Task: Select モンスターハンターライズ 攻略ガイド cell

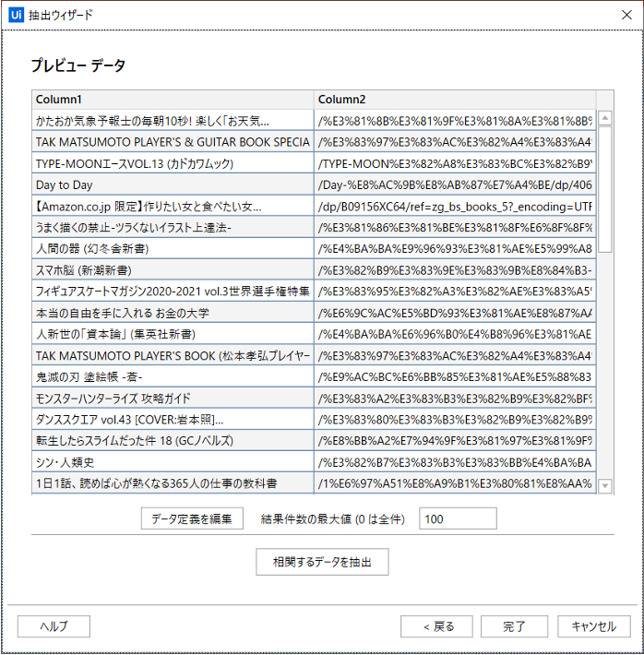Action: [173, 399]
